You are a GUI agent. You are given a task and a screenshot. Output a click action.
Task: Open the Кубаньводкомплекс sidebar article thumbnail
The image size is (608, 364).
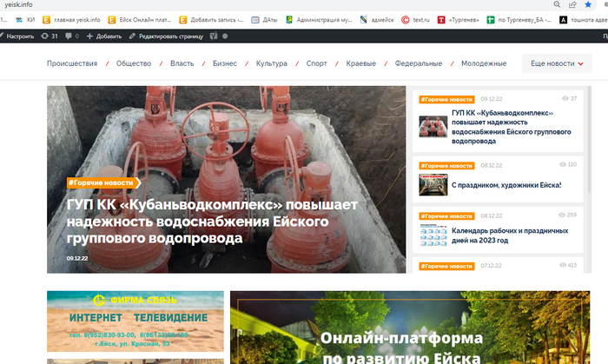[433, 126]
